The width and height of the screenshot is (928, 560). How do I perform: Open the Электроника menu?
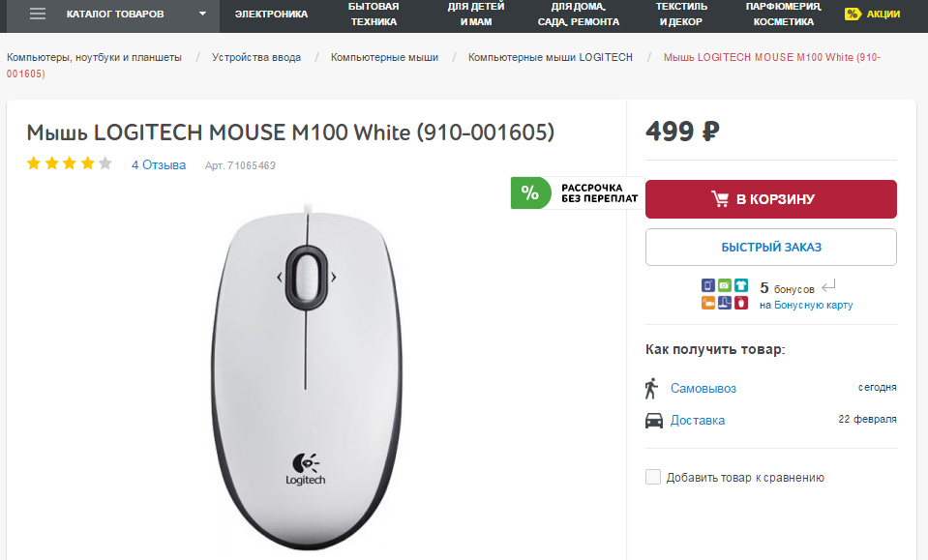coord(271,14)
